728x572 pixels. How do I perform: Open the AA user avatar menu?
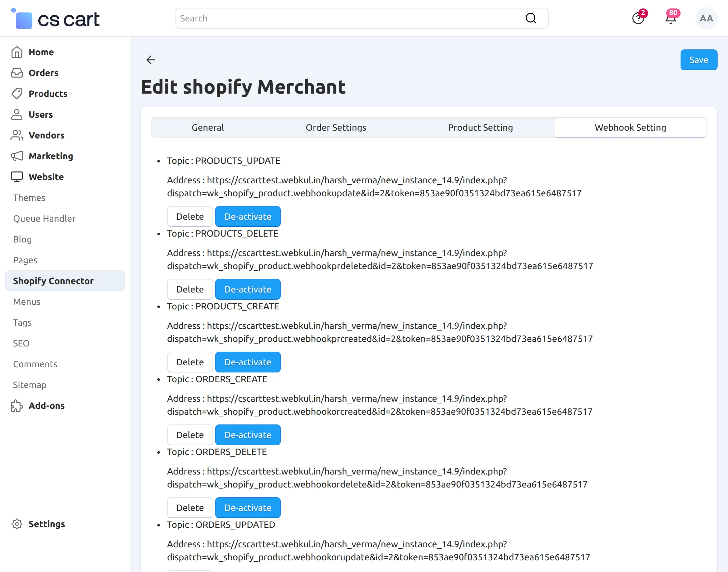(706, 19)
